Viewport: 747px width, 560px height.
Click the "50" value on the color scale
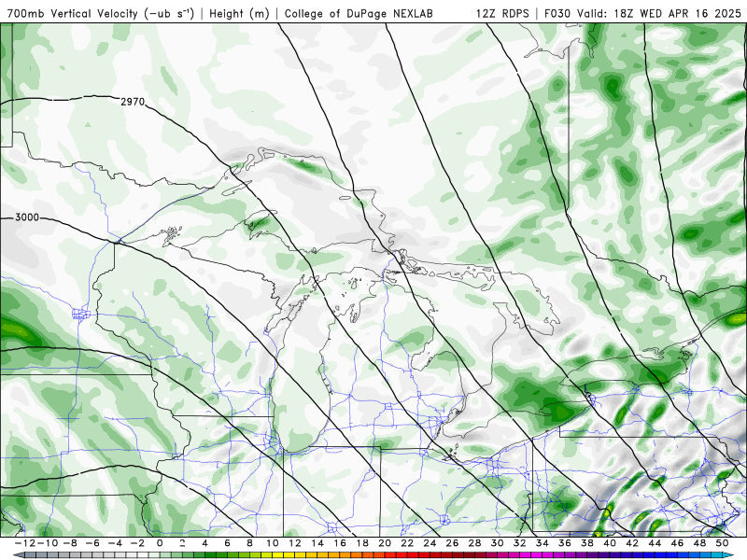pyautogui.click(x=722, y=543)
